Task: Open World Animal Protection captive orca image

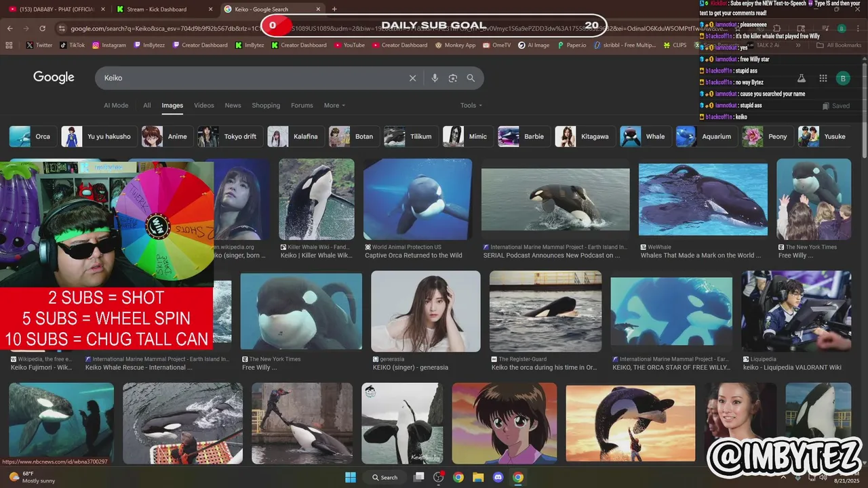Action: point(418,199)
